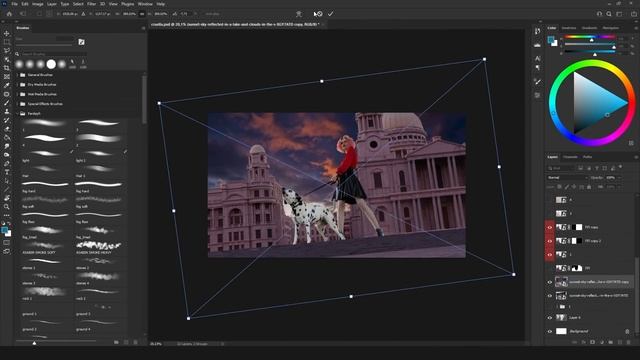Expand Wet Media Brushes folder
640x360 pixels.
click(x=18, y=94)
